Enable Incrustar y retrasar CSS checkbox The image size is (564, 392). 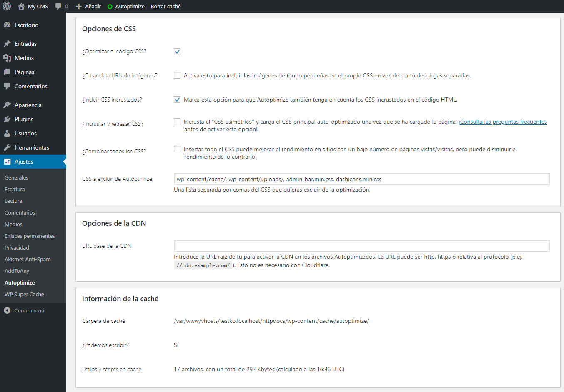click(x=177, y=122)
